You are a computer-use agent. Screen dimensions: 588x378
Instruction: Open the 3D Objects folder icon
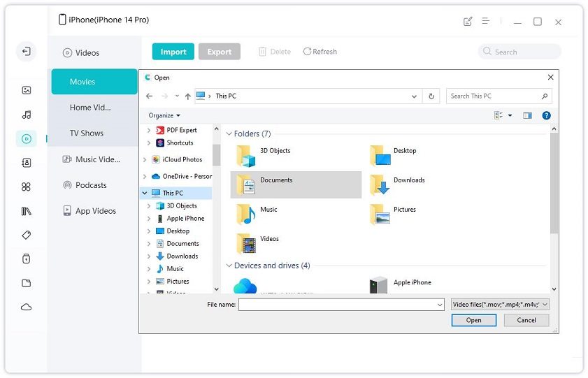click(x=246, y=157)
